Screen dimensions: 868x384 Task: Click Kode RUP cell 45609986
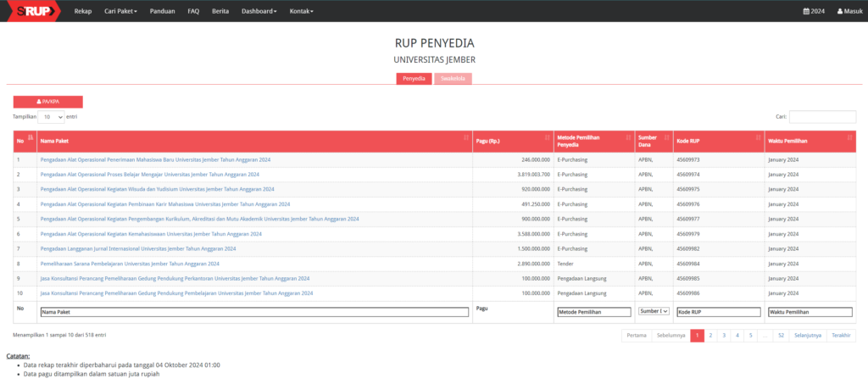click(687, 292)
